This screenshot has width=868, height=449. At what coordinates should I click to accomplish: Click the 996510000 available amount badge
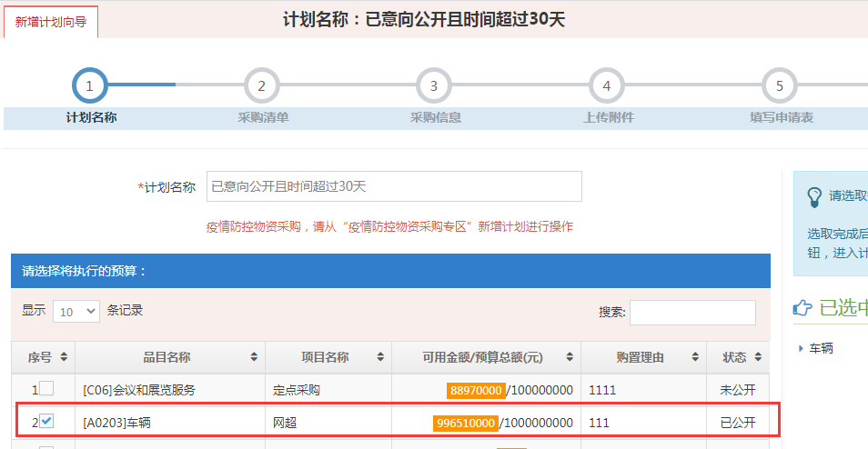click(x=466, y=423)
